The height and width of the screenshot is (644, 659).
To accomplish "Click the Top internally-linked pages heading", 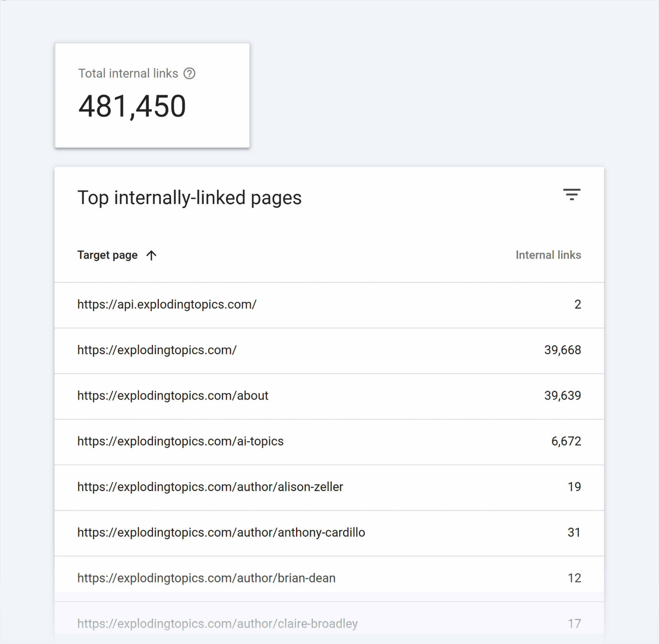I will point(189,198).
